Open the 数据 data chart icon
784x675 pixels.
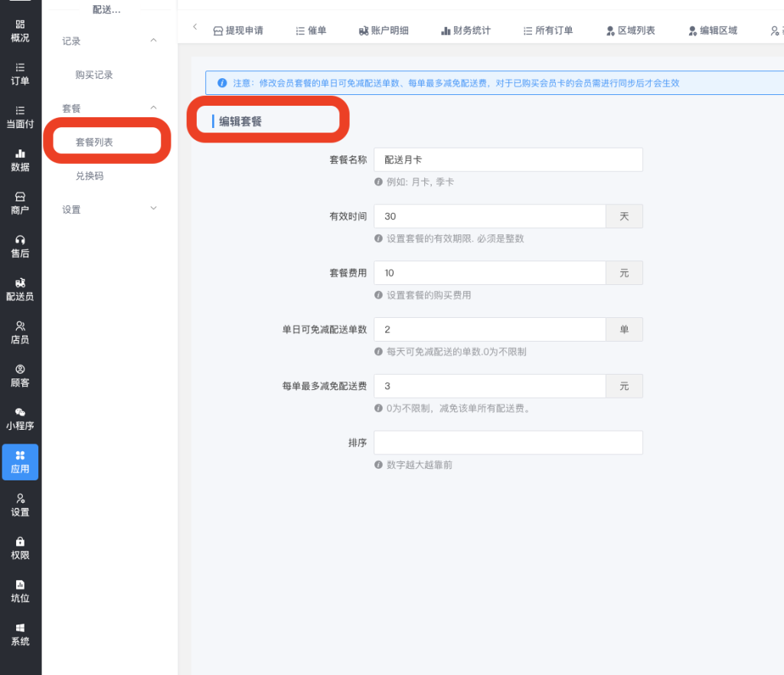click(20, 154)
